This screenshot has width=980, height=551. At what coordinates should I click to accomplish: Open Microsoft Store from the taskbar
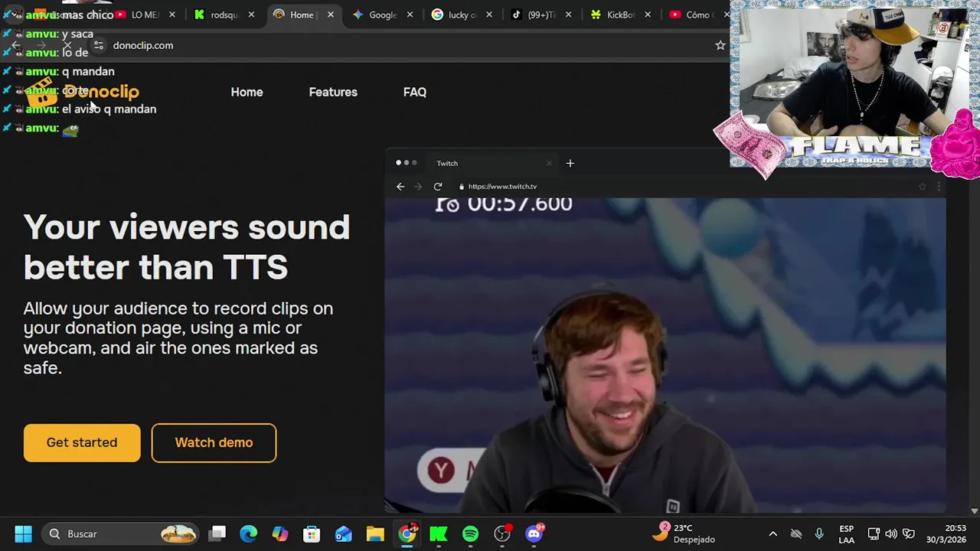coord(312,533)
